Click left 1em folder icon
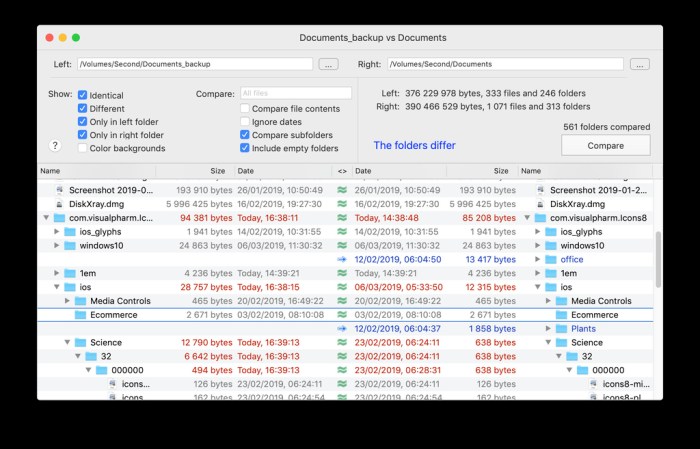 [x=70, y=273]
